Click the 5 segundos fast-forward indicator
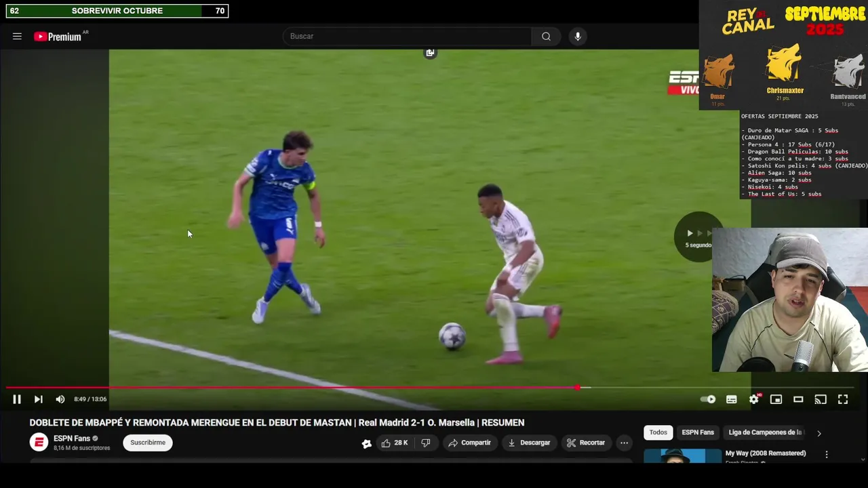868x488 pixels. (698, 237)
